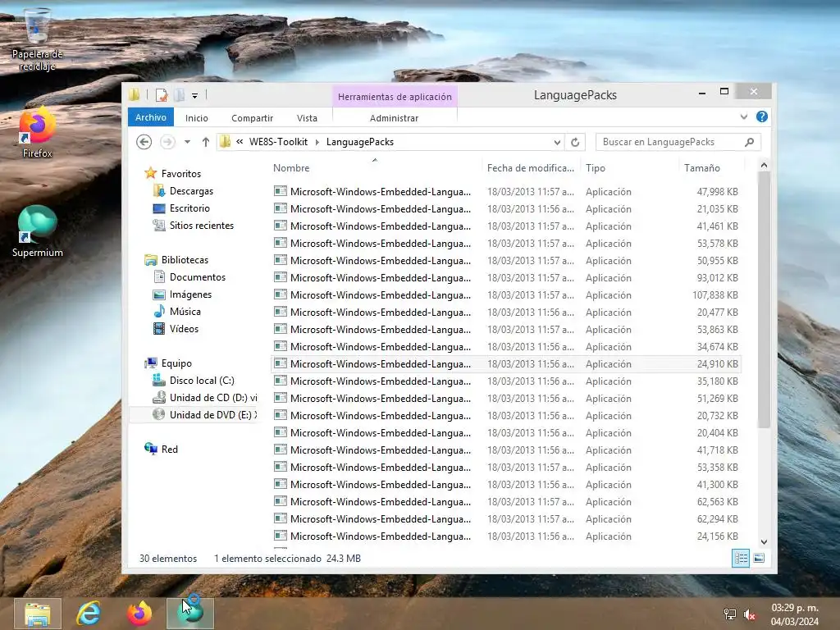
Task: Open the Archivo menu
Action: point(151,117)
